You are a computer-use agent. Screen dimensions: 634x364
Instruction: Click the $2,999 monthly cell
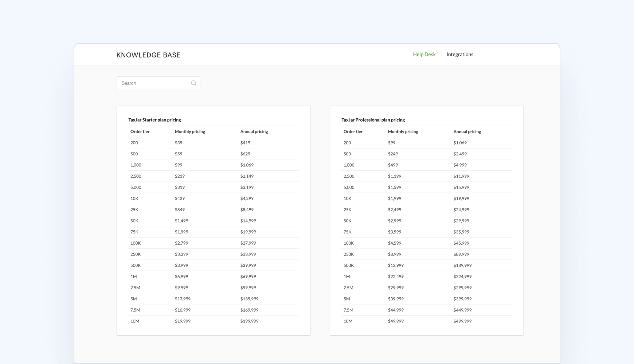[x=395, y=221]
